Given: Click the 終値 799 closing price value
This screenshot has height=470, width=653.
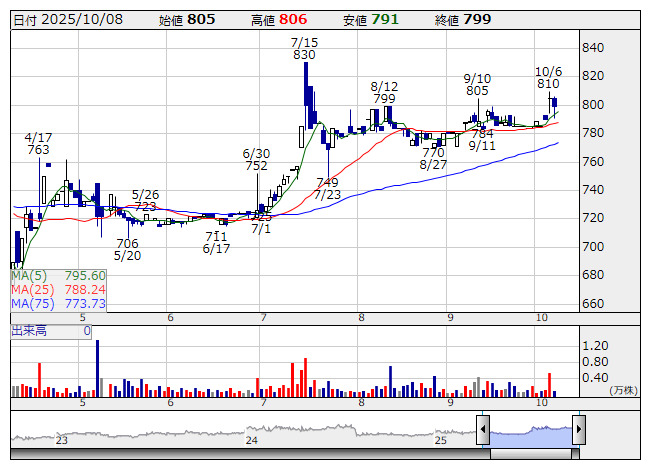Looking at the screenshot, I should click(x=463, y=20).
